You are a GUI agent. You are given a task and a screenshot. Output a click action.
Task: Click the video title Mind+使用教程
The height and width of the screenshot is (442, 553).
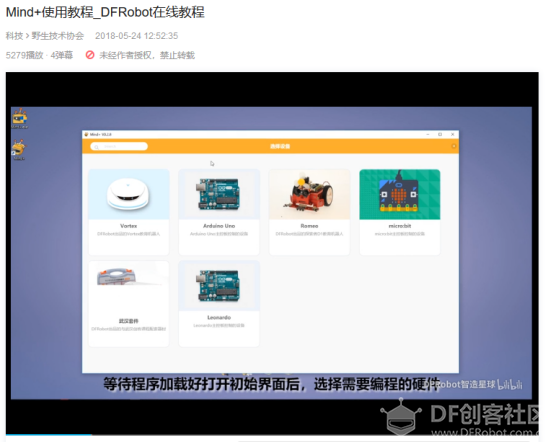(x=105, y=12)
